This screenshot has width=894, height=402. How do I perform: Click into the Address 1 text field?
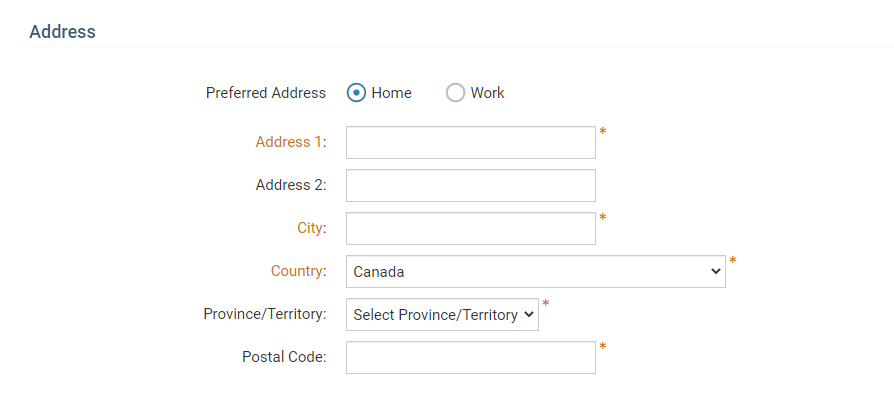click(470, 143)
